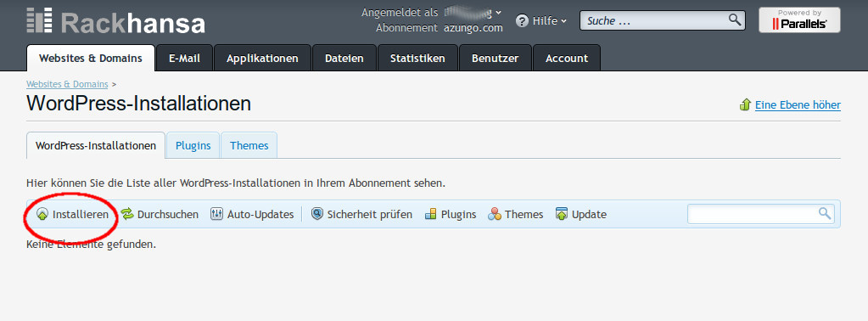
Task: Switch to the E-Mail tab
Action: (x=184, y=58)
